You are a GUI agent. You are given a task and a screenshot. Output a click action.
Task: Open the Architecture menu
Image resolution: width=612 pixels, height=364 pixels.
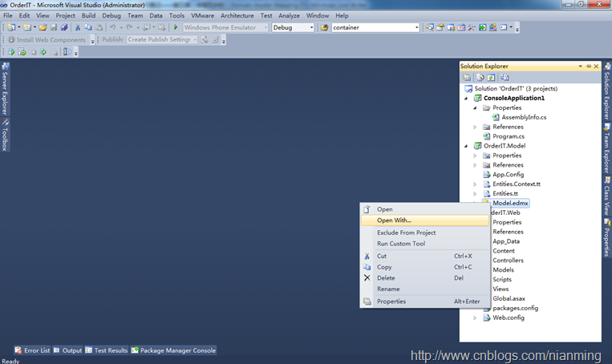tap(237, 15)
